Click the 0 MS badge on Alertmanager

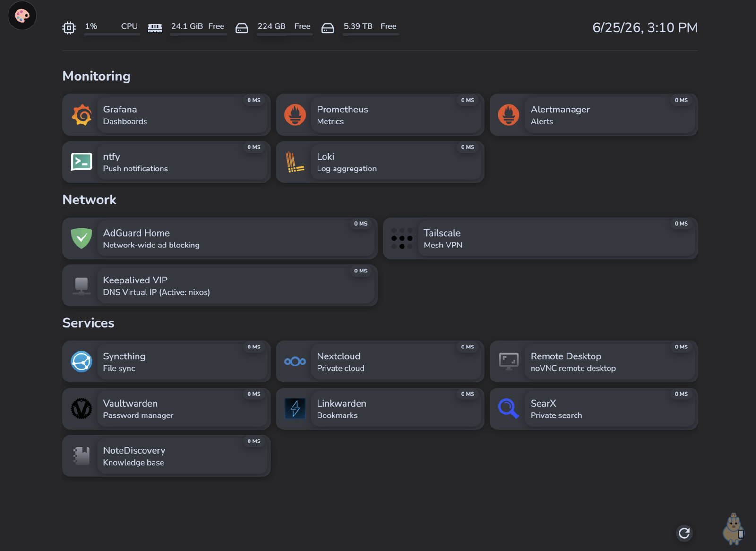tap(681, 100)
